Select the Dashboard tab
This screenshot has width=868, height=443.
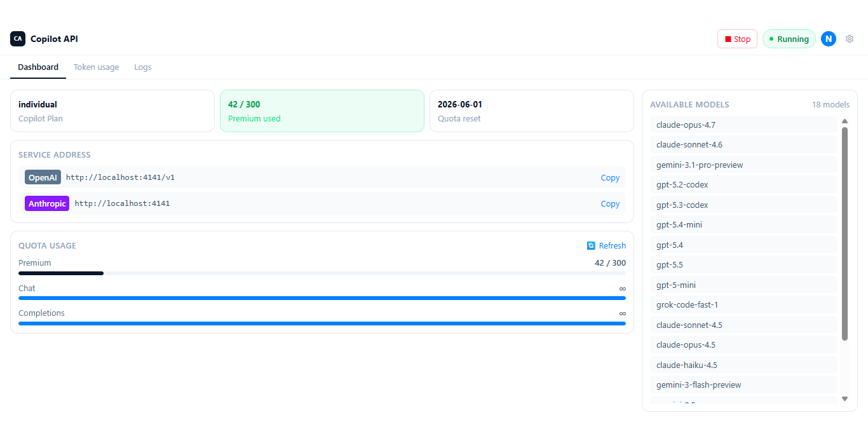tap(38, 67)
